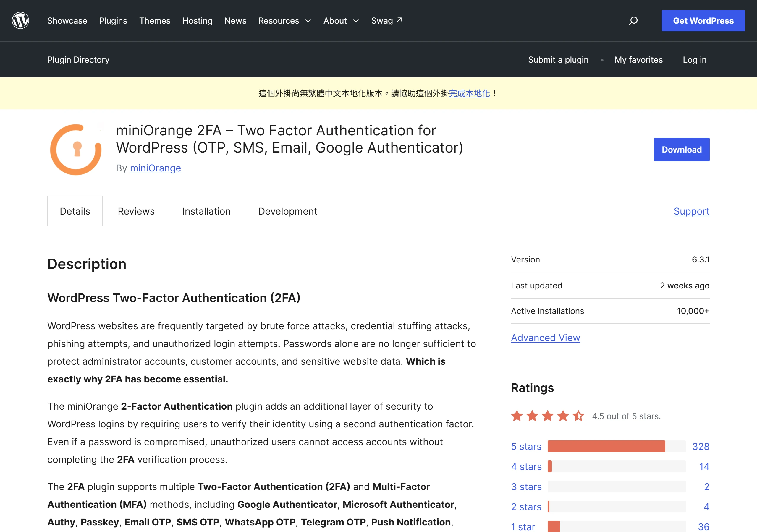This screenshot has height=532, width=757.
Task: Click the 2 stars rating bar
Action: coord(617,507)
